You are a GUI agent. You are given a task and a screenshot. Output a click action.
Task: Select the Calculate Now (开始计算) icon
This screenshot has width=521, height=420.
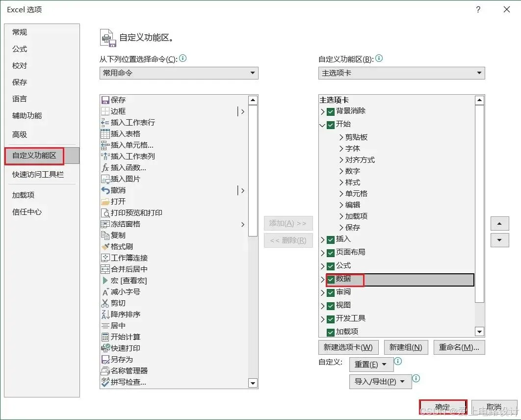click(105, 337)
